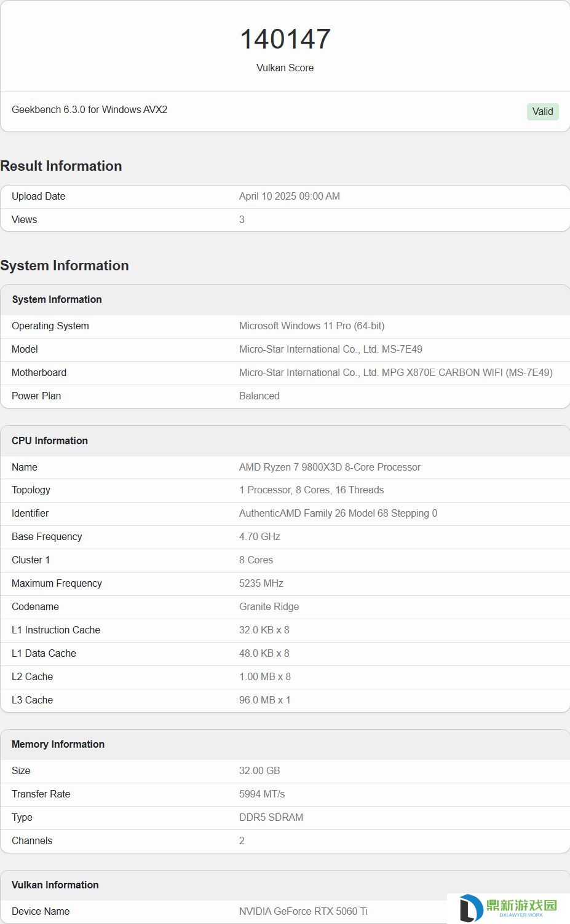The height and width of the screenshot is (924, 570).
Task: Click the Views label
Action: (24, 219)
